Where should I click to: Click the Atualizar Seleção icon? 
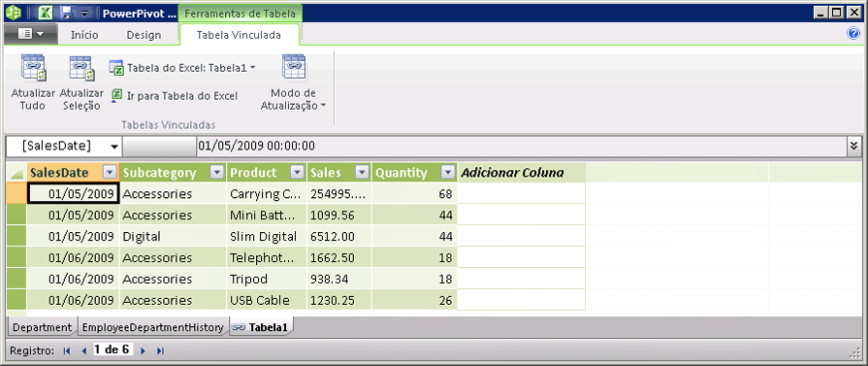81,68
